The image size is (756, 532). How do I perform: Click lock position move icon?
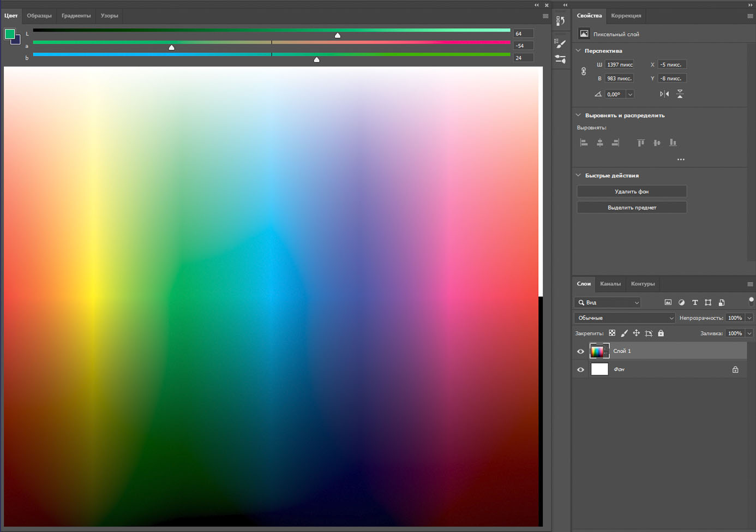pyautogui.click(x=636, y=333)
